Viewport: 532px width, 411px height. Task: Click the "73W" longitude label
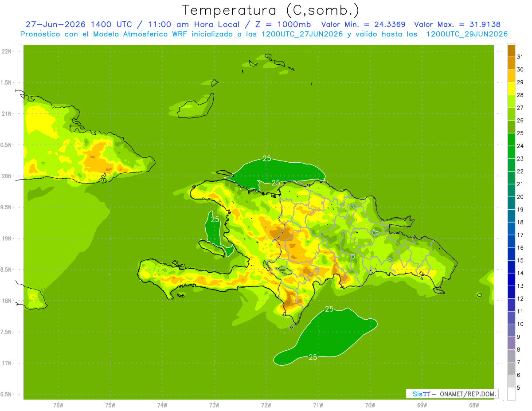coord(214,405)
